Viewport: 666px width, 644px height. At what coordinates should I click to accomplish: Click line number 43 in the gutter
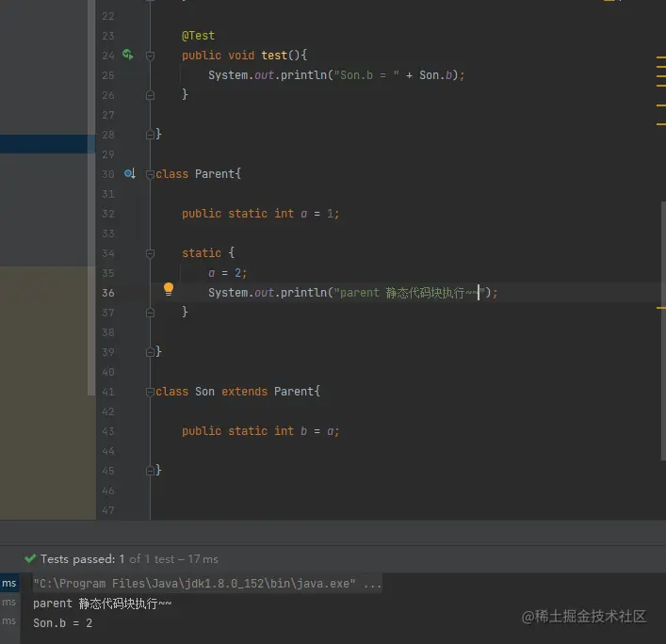click(108, 431)
